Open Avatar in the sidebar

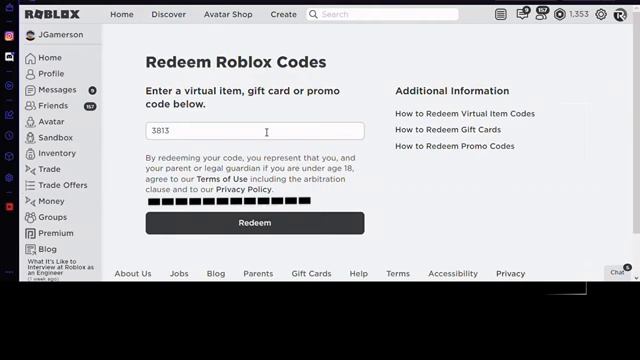[44, 122]
